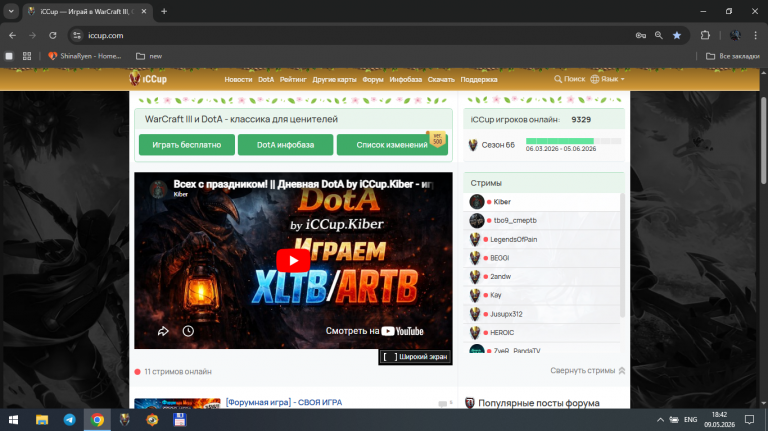Viewport: 768px width, 431px height.
Task: Click 11 стримов онлайн text
Action: tap(178, 372)
